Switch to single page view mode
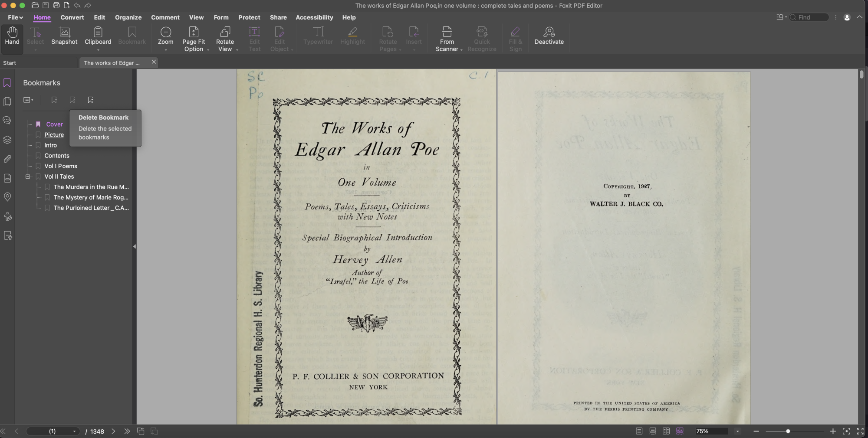The width and height of the screenshot is (868, 438). click(x=639, y=431)
